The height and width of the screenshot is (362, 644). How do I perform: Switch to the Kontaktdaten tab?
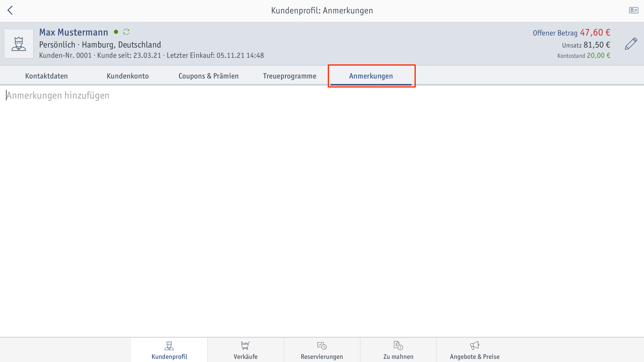(46, 76)
